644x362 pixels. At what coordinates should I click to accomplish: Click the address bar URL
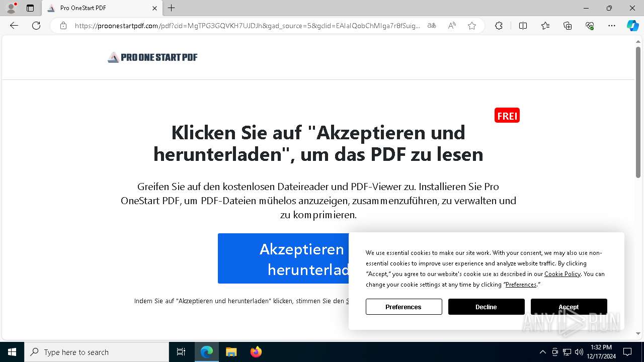click(247, 26)
